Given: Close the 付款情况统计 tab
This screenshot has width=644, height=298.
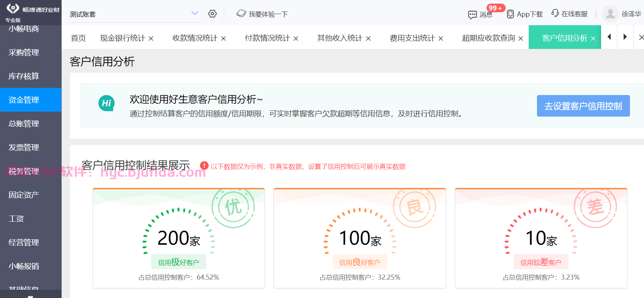Looking at the screenshot, I should 296,39.
